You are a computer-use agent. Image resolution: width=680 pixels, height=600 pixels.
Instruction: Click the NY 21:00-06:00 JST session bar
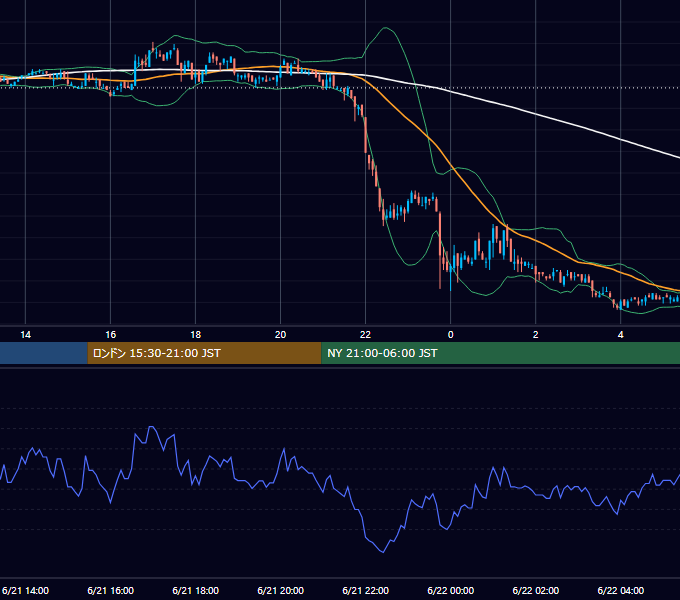(x=500, y=353)
